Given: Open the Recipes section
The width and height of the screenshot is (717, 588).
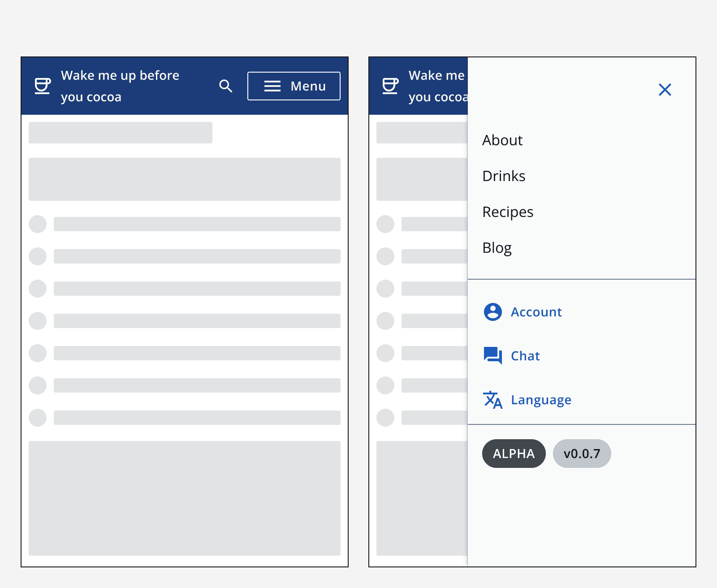Looking at the screenshot, I should (508, 212).
